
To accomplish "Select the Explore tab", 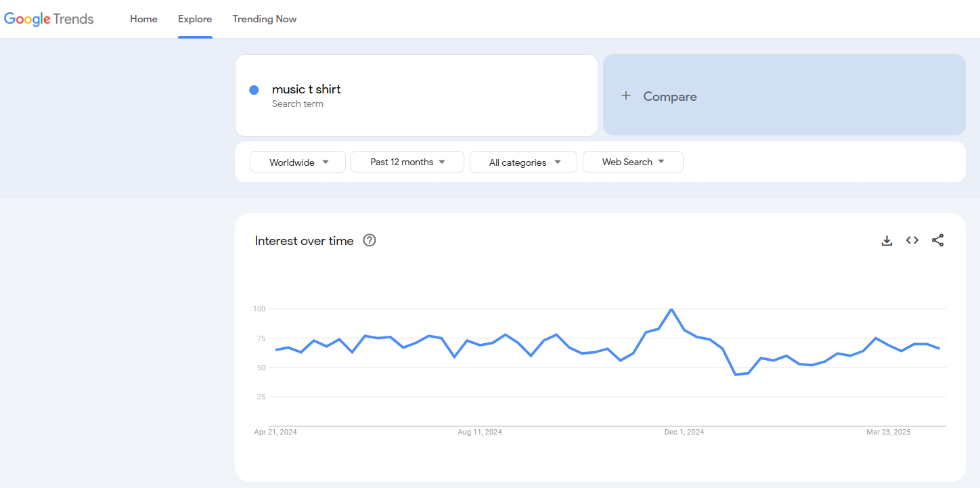I will click(x=195, y=19).
